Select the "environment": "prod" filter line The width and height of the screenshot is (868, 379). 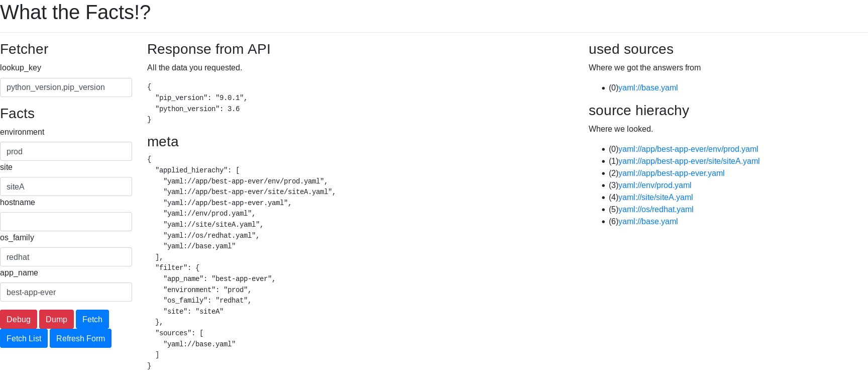207,290
